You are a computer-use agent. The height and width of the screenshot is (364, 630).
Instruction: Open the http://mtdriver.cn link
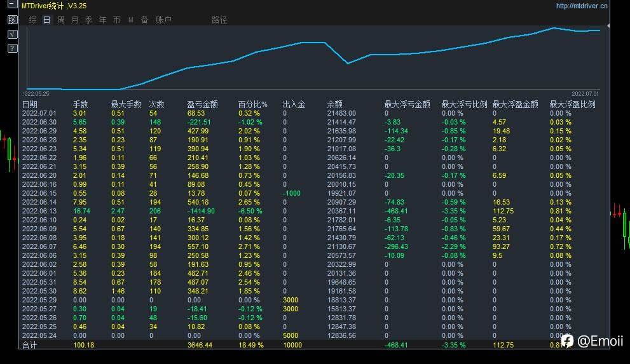(x=582, y=6)
